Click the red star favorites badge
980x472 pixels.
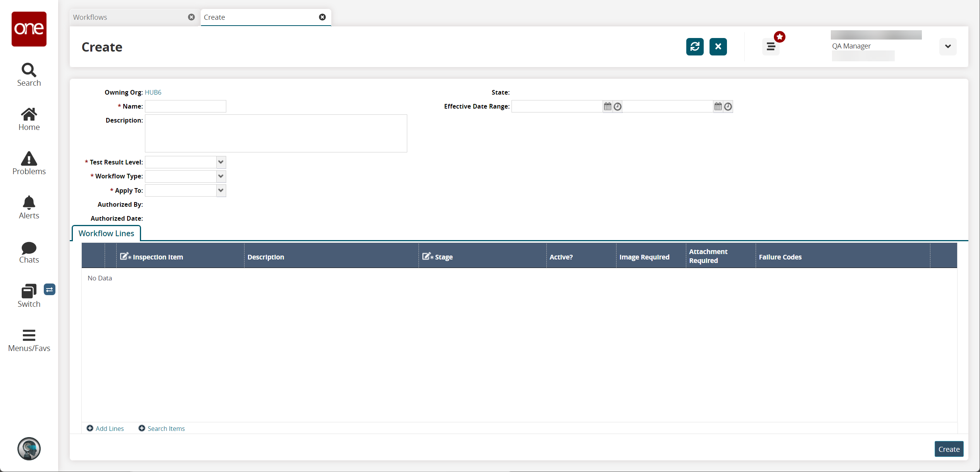[780, 37]
